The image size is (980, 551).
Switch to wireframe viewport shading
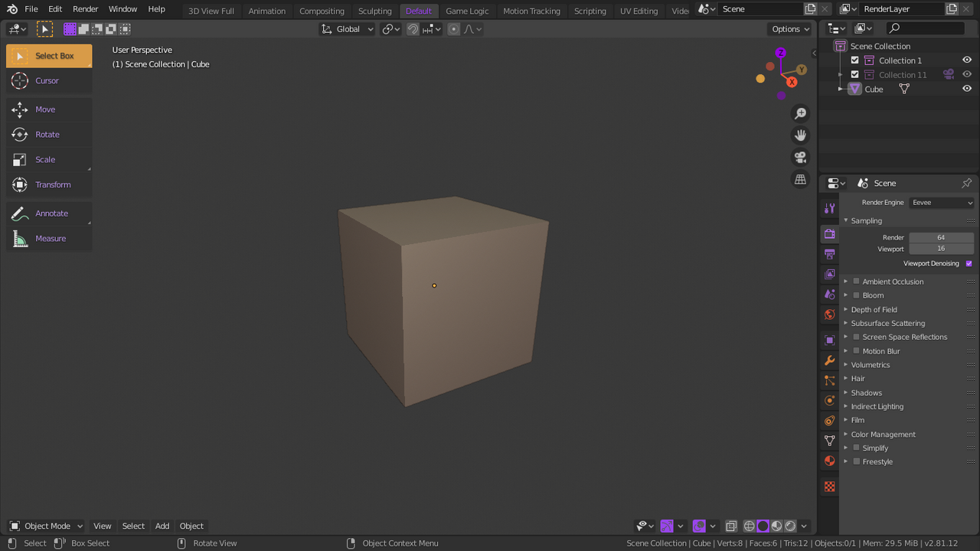coord(750,526)
